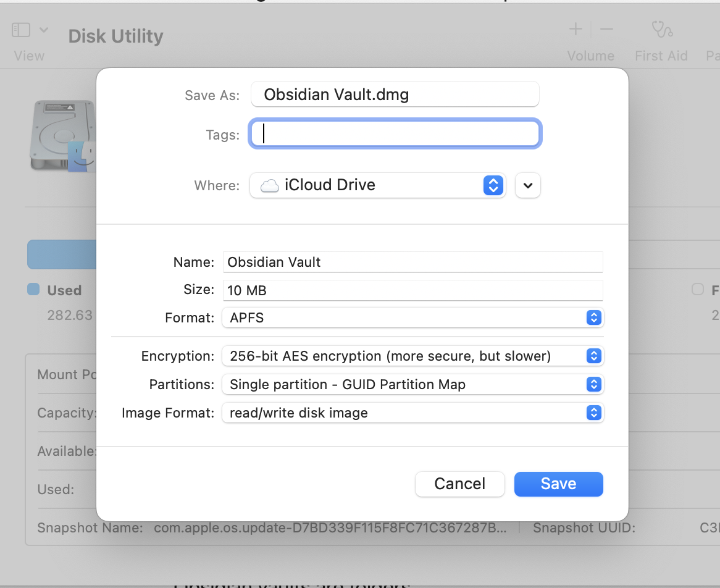720x588 pixels.
Task: Click the Volume toolbar label
Action: 590,56
